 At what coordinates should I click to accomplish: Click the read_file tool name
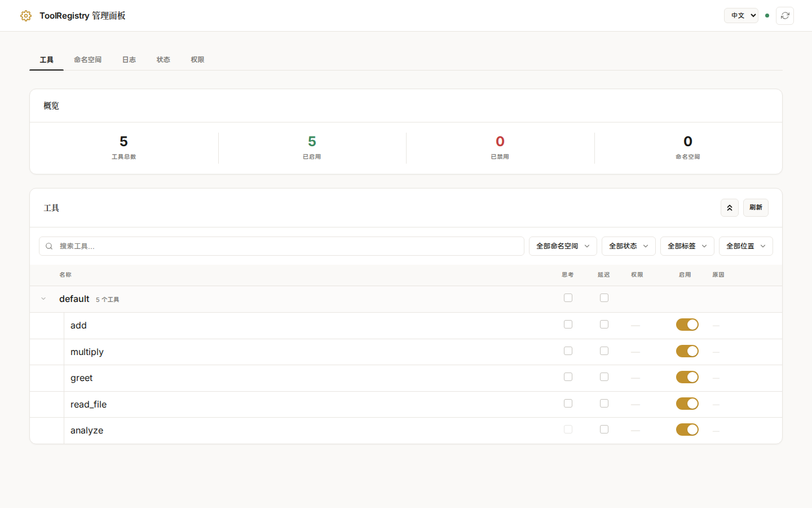[x=89, y=405]
